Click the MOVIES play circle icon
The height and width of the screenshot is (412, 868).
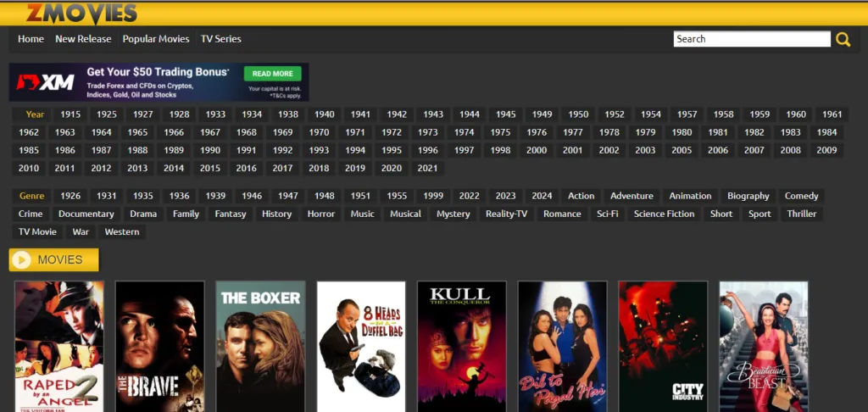click(x=21, y=259)
